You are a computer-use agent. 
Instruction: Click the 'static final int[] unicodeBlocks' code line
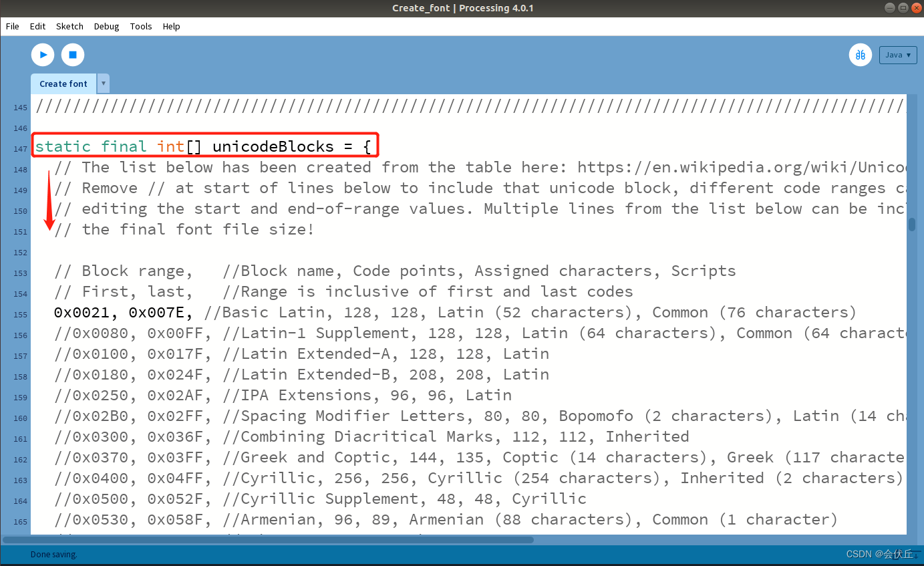tap(202, 146)
